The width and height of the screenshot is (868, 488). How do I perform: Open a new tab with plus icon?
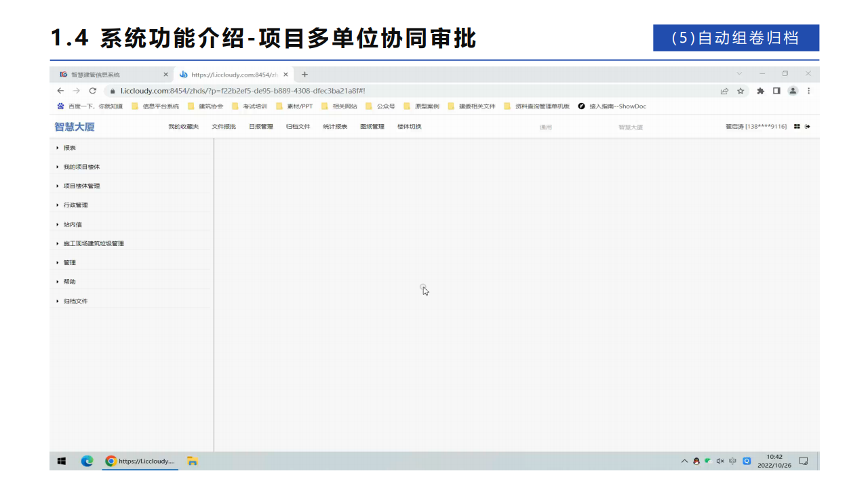[304, 75]
